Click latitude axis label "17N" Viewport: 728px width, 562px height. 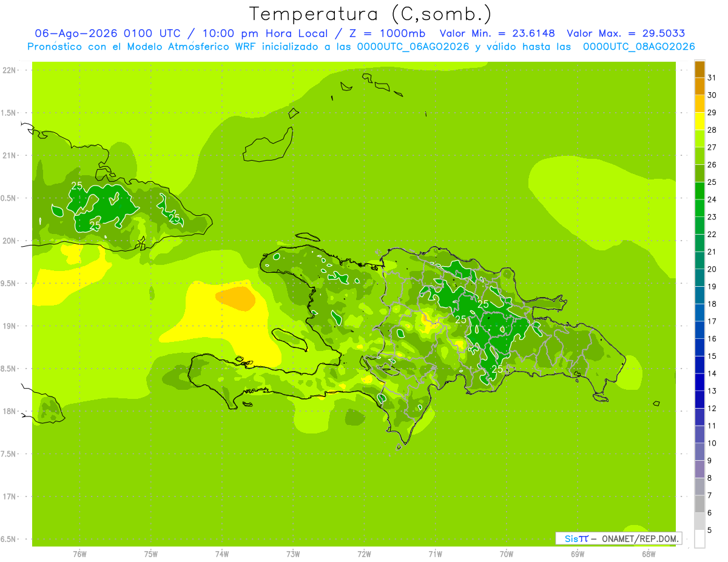pyautogui.click(x=10, y=497)
